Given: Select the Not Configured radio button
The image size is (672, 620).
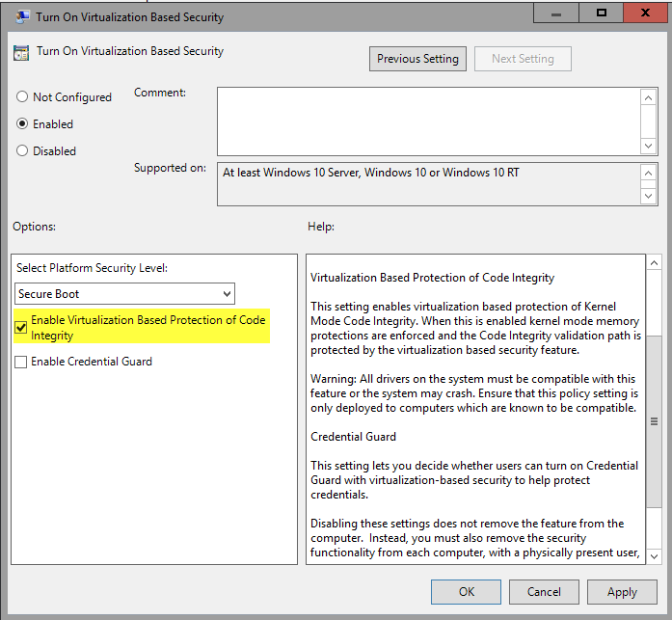Looking at the screenshot, I should pyautogui.click(x=23, y=97).
